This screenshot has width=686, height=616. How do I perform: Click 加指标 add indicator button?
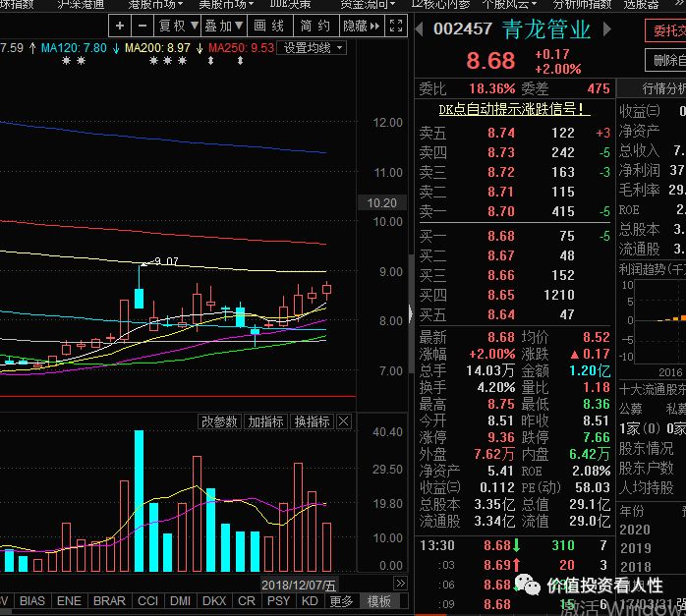coord(265,421)
